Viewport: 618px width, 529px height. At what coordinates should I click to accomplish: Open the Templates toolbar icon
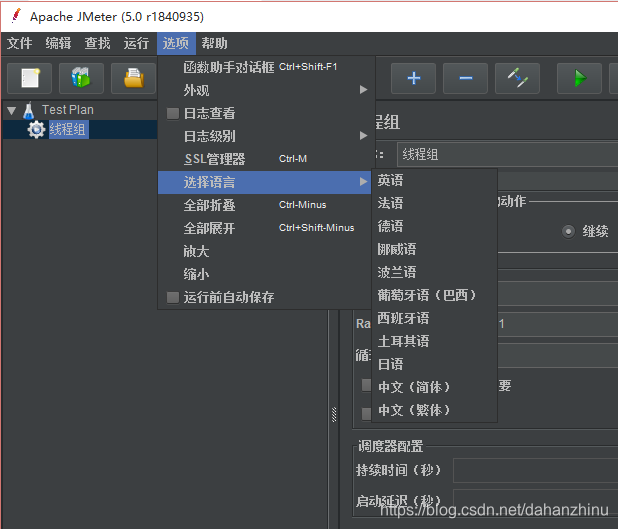pos(81,78)
